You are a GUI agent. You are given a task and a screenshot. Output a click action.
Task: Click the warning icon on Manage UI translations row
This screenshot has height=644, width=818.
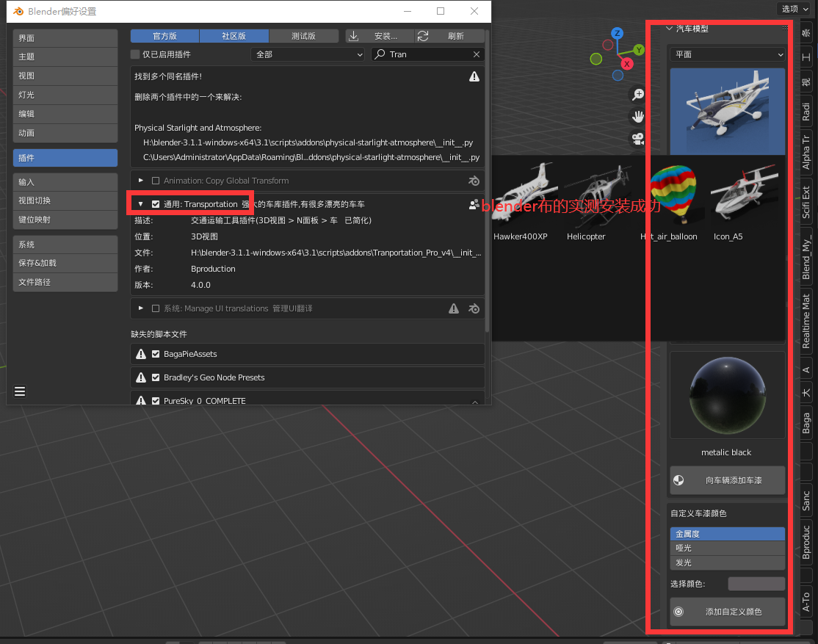[x=454, y=308]
